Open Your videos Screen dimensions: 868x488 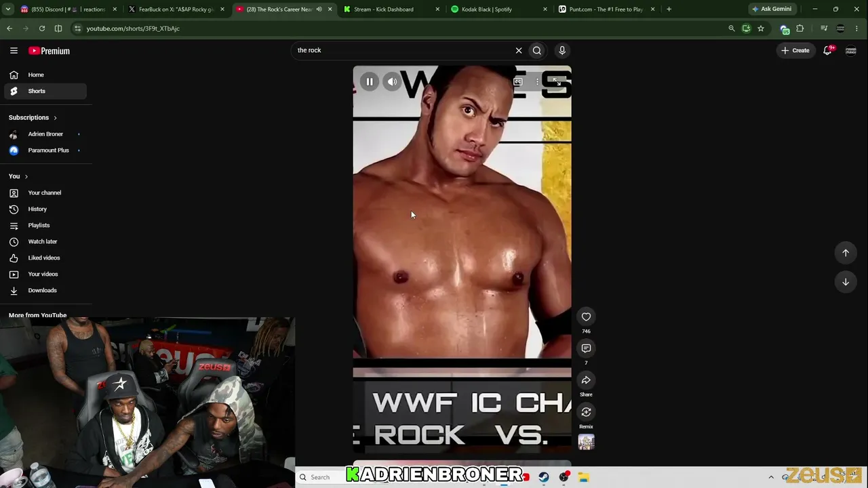pos(45,274)
